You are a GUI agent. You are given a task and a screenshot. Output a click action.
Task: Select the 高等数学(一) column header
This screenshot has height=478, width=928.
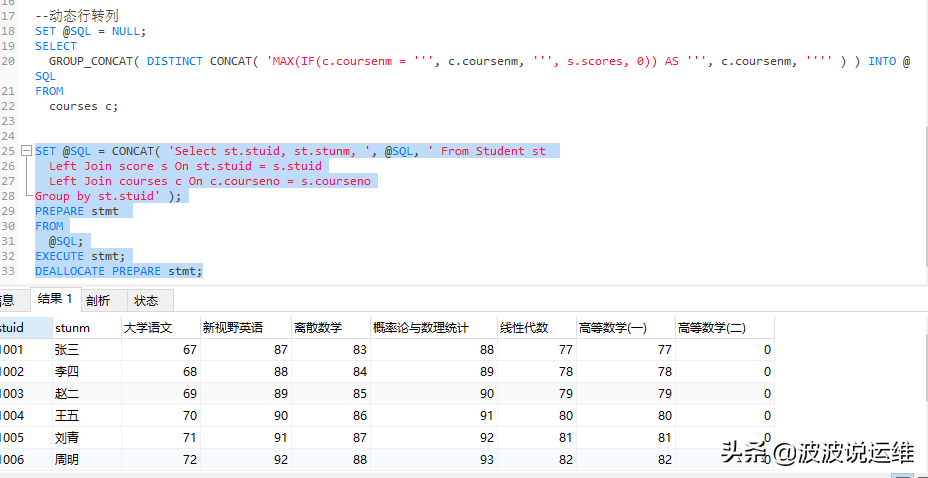click(x=626, y=328)
